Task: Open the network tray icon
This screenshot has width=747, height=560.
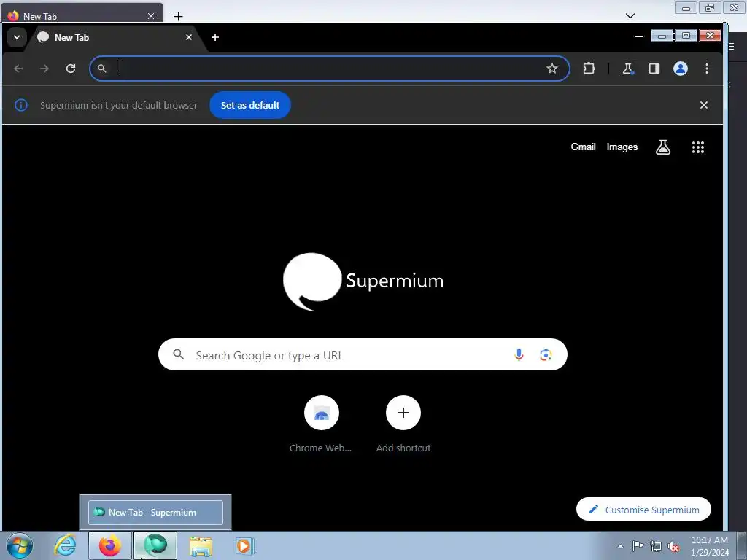Action: coord(656,546)
